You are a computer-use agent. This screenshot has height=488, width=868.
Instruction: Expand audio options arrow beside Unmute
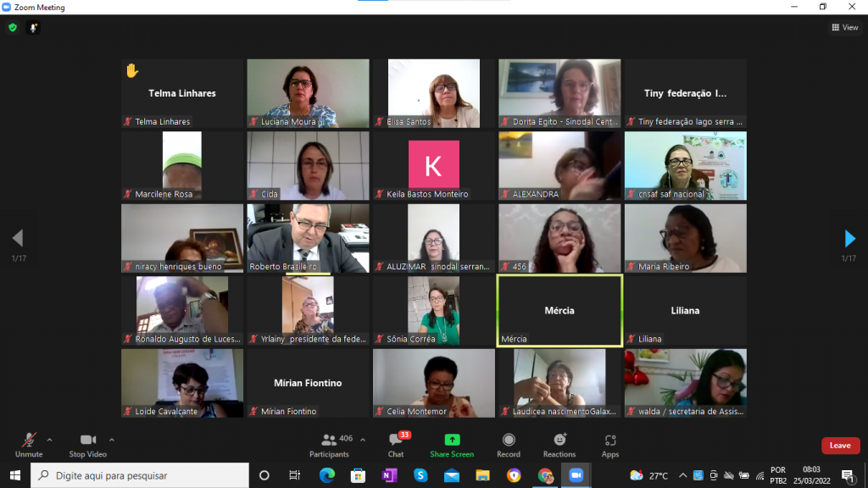(49, 440)
